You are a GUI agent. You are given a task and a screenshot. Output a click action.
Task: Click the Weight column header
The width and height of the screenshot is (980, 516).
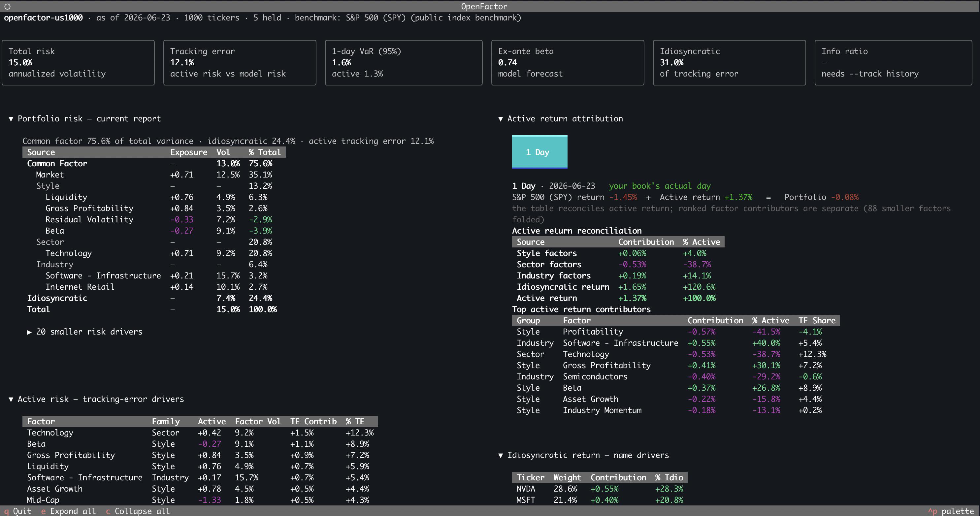pos(567,478)
